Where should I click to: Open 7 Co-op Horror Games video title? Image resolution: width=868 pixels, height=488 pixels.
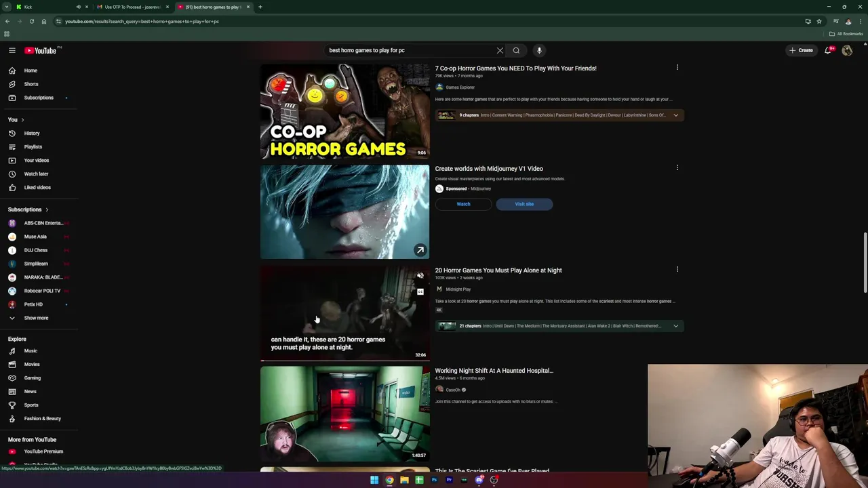click(515, 68)
